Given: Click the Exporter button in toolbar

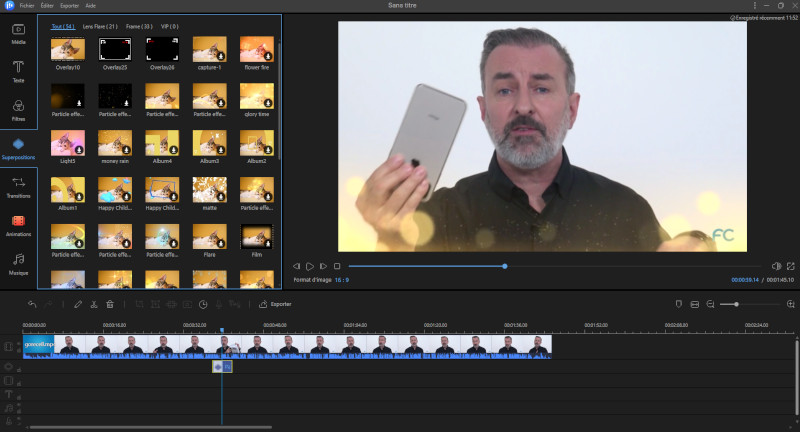Looking at the screenshot, I should click(x=276, y=304).
